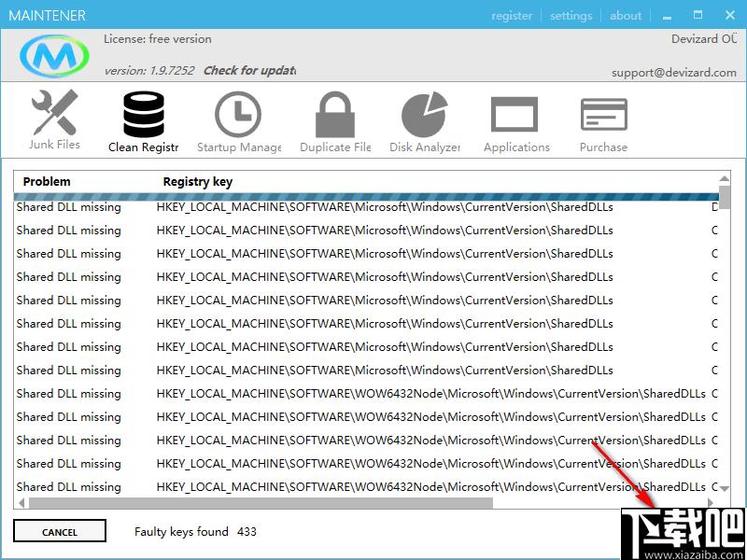This screenshot has height=560, width=747.
Task: Click the Maintener M logo
Action: click(x=54, y=56)
